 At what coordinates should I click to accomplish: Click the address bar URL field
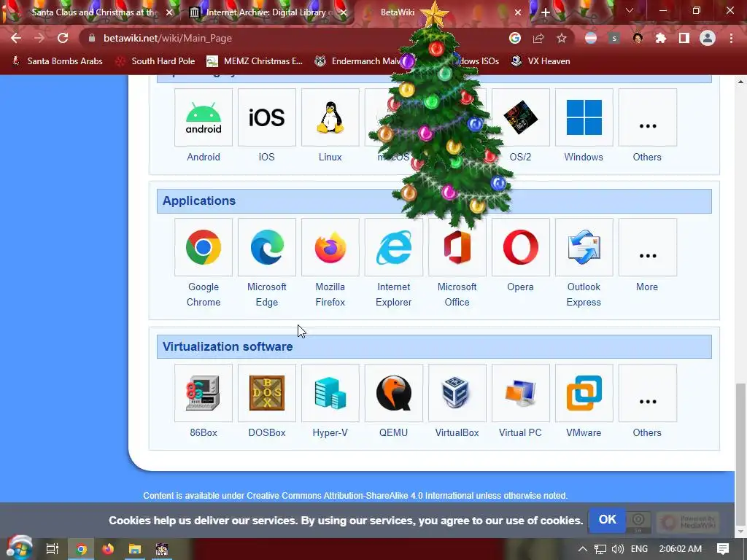click(295, 38)
